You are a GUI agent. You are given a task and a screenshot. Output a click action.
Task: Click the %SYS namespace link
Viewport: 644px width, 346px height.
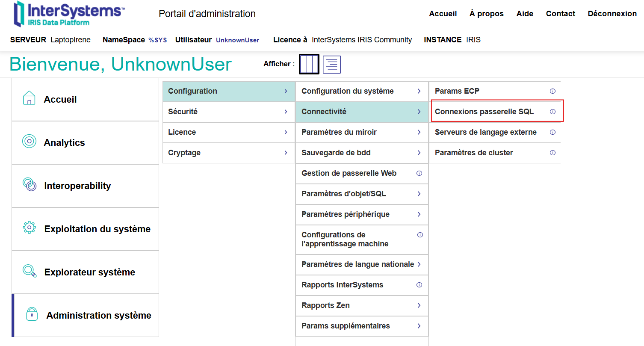(157, 40)
